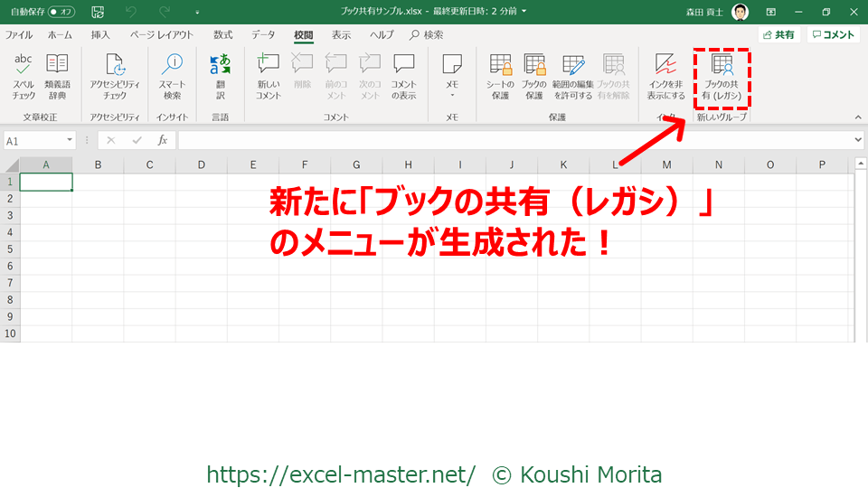Click ブックの保護 protect workbook icon

[534, 76]
